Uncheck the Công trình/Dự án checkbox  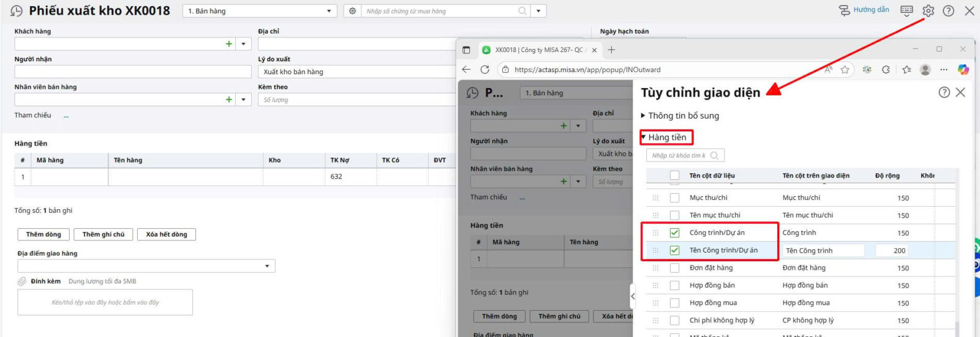coord(674,233)
